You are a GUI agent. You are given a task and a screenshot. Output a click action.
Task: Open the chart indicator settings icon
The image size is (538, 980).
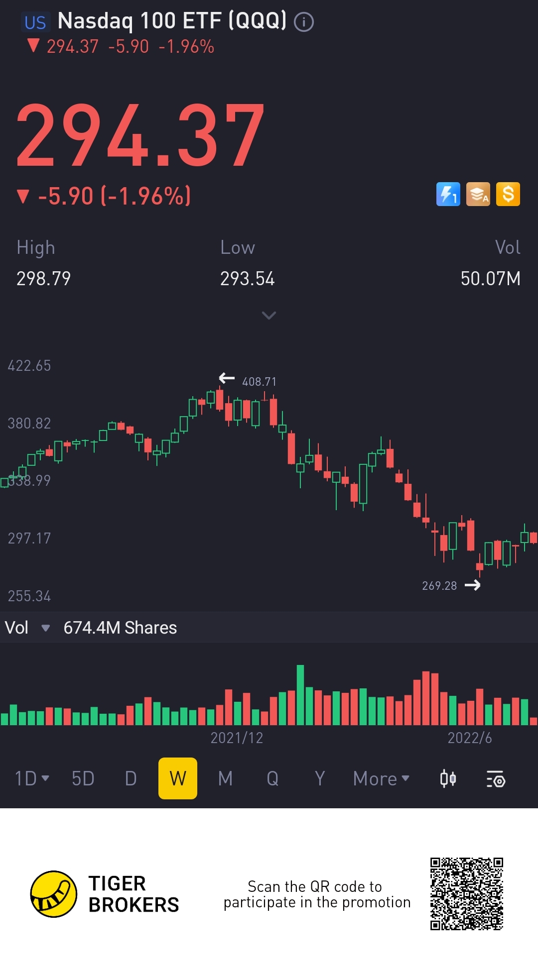[x=496, y=779]
